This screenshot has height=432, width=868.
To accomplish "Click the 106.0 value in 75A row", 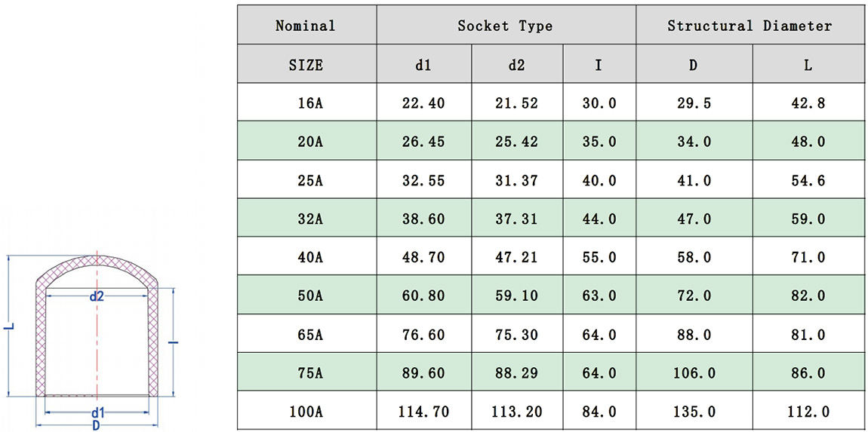I will 693,373.
